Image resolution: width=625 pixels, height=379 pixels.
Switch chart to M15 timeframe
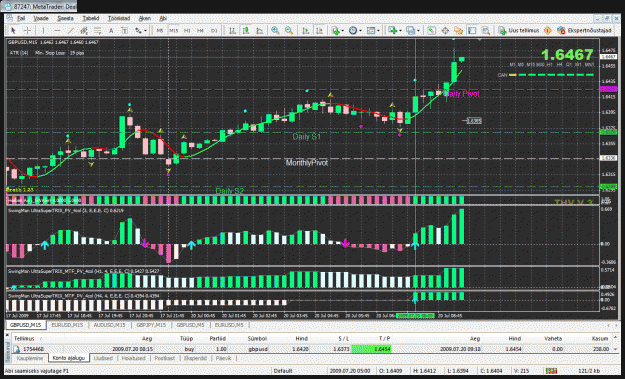point(173,30)
